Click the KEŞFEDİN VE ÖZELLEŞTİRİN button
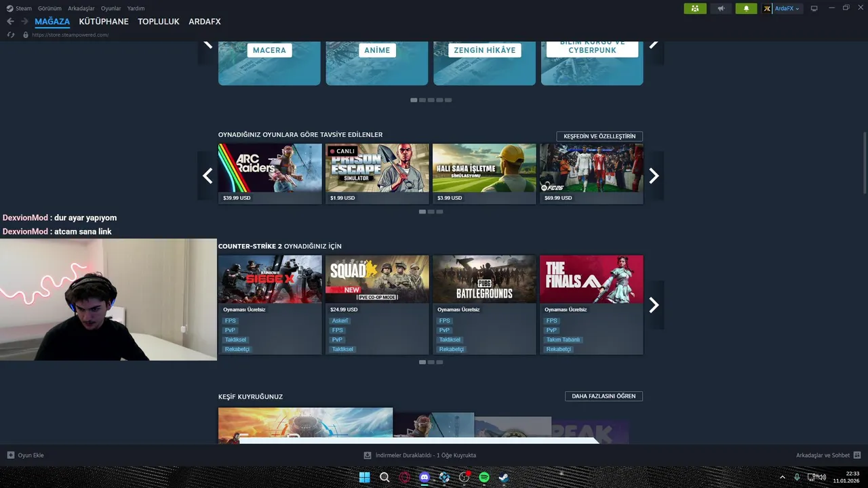 point(599,136)
